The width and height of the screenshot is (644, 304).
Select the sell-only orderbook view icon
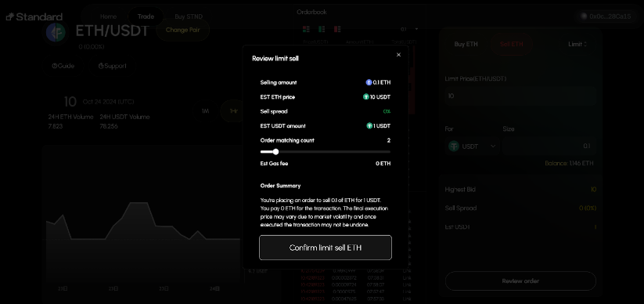pos(337,29)
